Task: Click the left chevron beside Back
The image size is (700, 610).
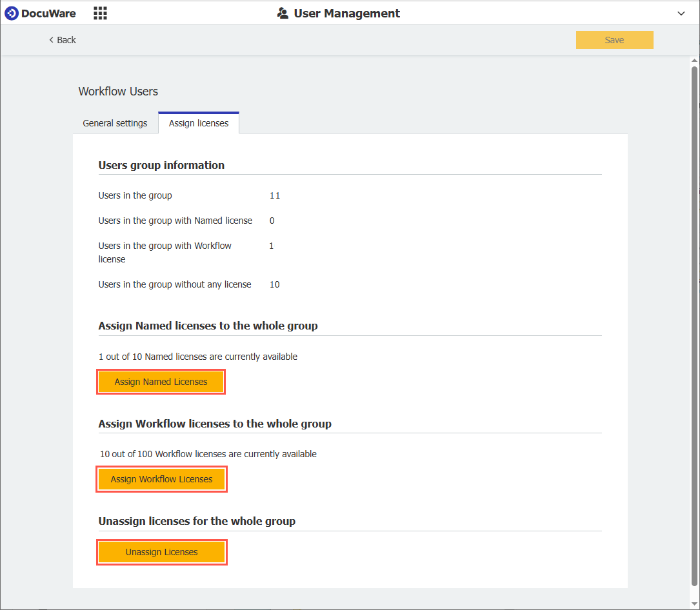Action: coord(51,40)
